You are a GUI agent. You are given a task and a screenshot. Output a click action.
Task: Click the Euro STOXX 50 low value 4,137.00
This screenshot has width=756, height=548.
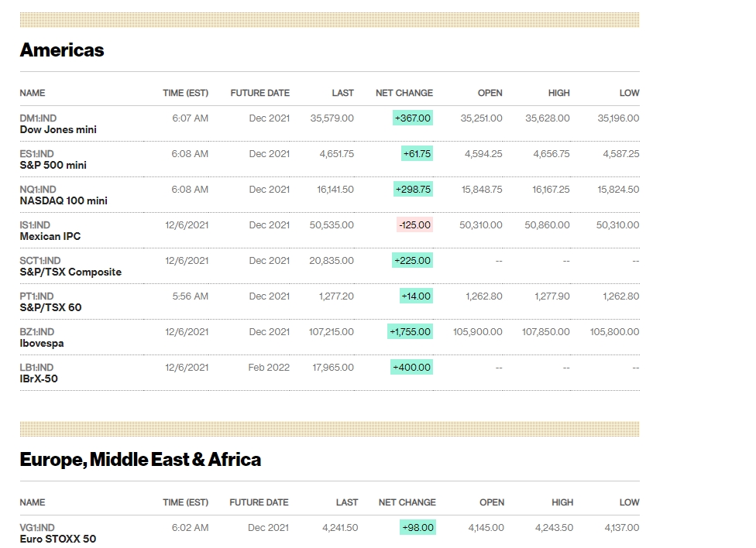pos(623,528)
